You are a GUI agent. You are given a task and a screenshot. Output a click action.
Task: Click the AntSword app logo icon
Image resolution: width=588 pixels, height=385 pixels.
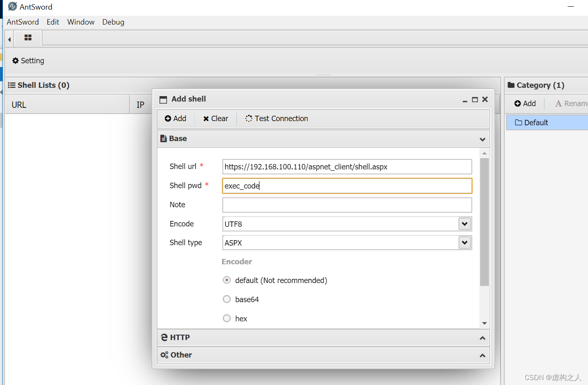point(12,7)
